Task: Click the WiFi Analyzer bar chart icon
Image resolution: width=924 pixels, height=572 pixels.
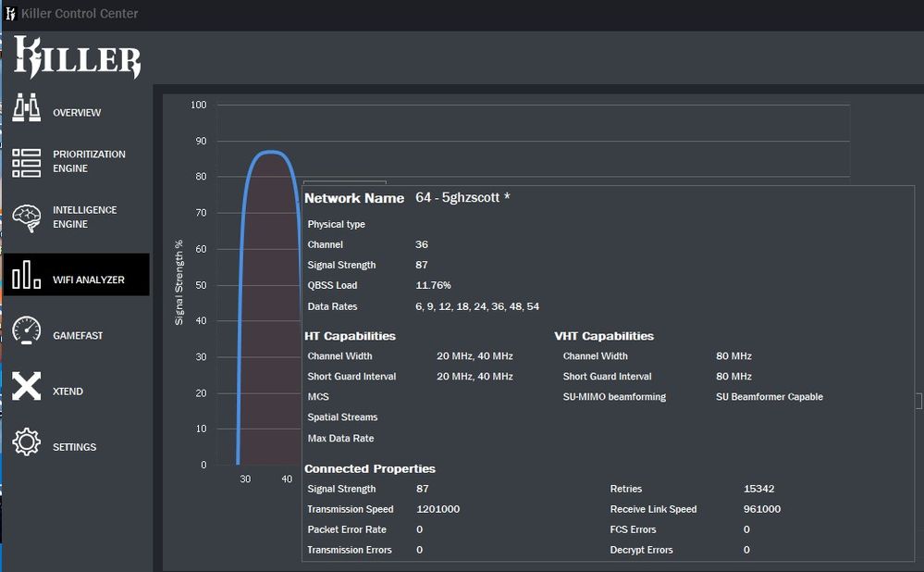Action: 27,275
